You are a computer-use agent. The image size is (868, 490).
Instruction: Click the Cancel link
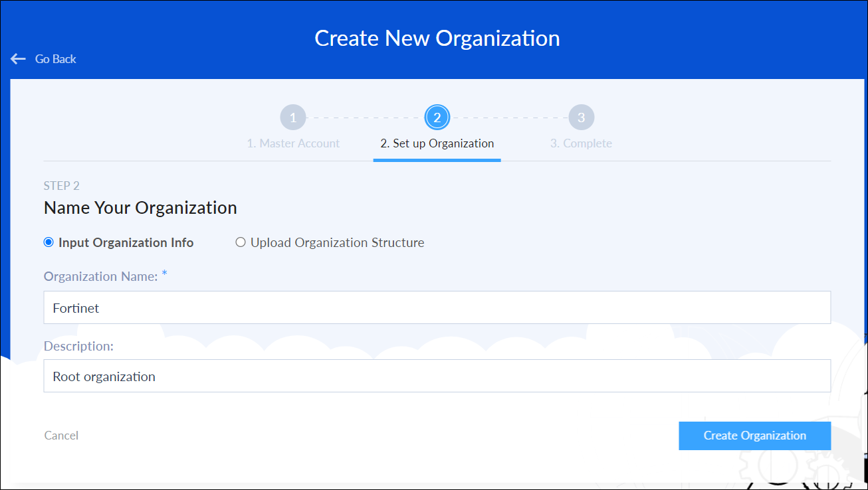coord(60,436)
